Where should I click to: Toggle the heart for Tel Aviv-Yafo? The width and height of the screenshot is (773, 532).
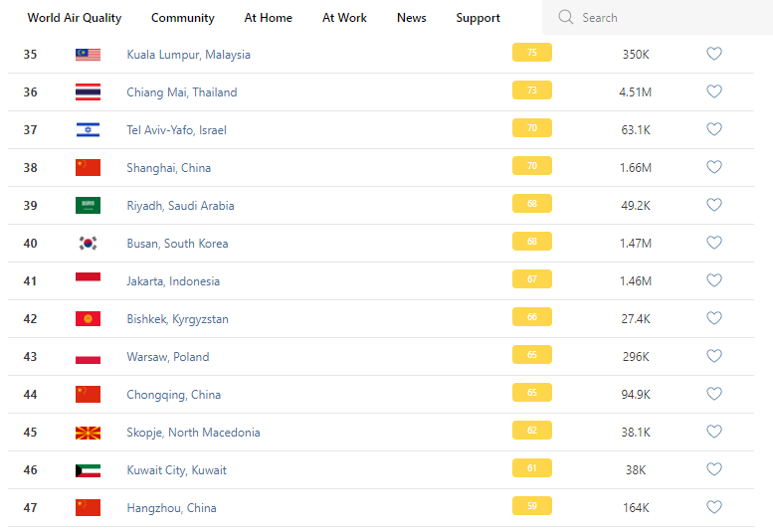coord(714,130)
